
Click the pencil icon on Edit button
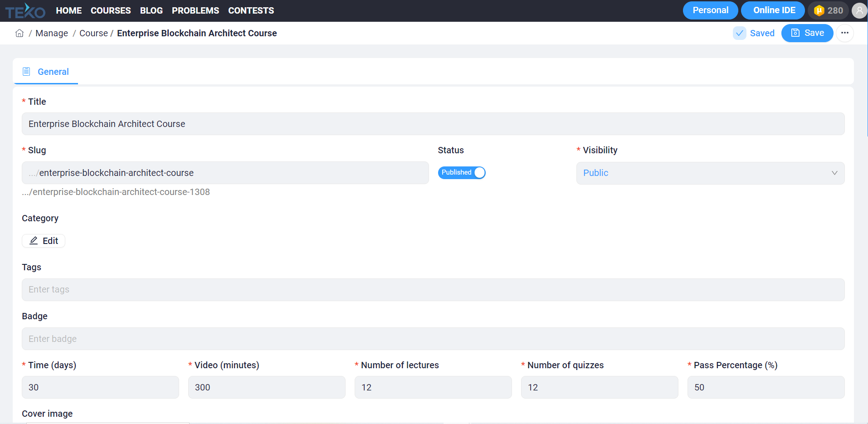34,240
